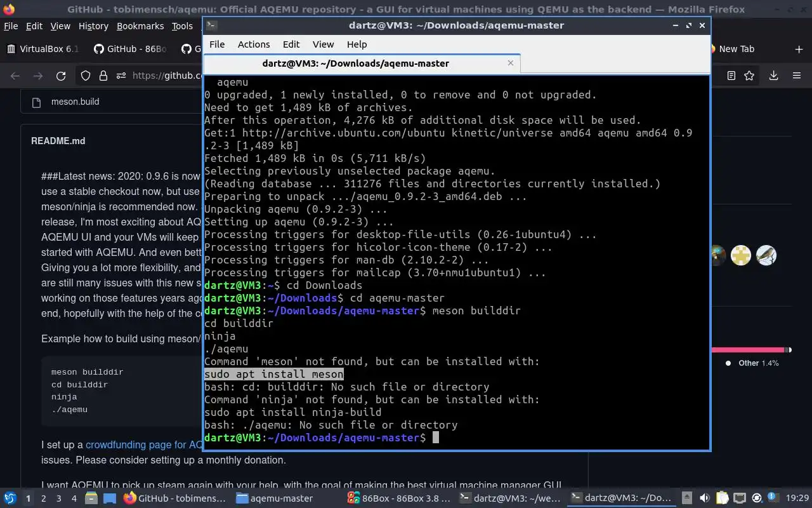The width and height of the screenshot is (812, 508).
Task: Click the 'meson builddir' code line on GitHub
Action: click(87, 372)
